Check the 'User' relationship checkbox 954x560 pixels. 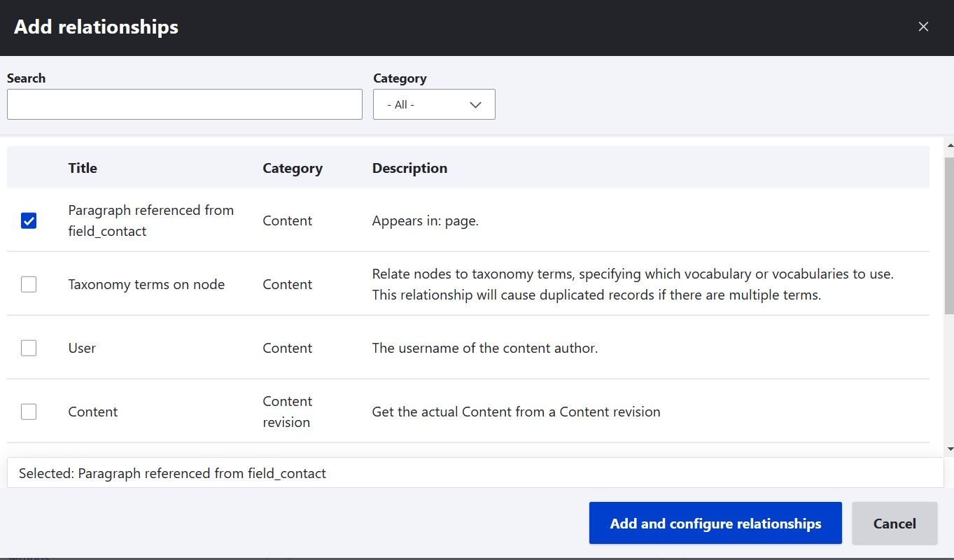28,347
